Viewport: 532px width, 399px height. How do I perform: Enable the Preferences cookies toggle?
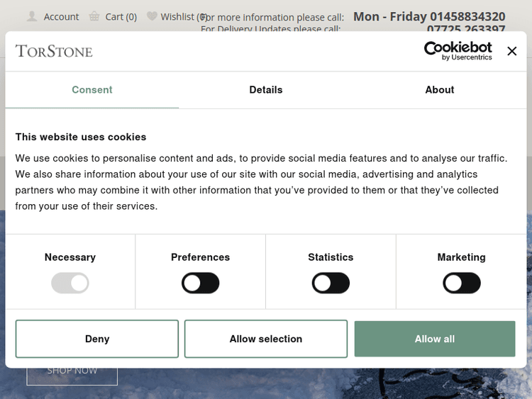pos(200,283)
